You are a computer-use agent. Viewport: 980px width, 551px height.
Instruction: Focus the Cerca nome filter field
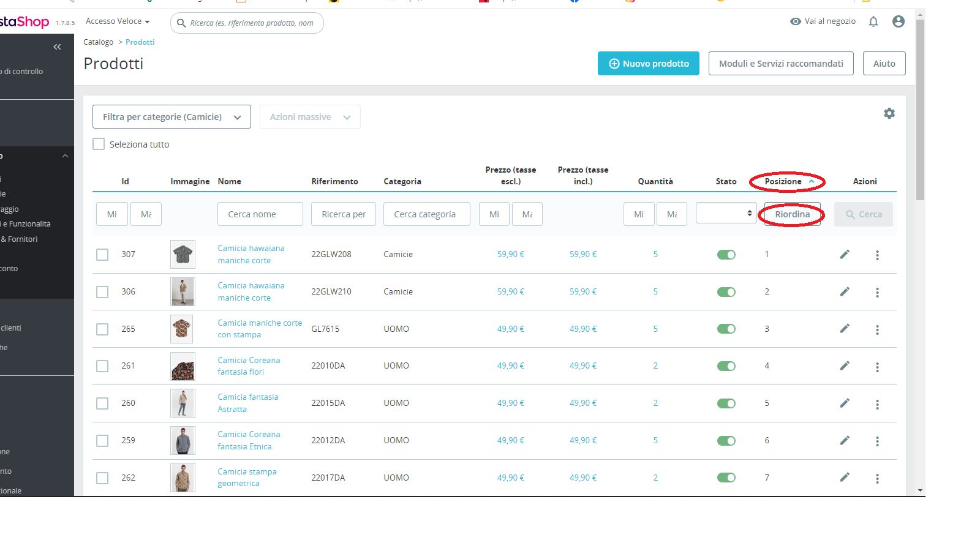coord(260,214)
